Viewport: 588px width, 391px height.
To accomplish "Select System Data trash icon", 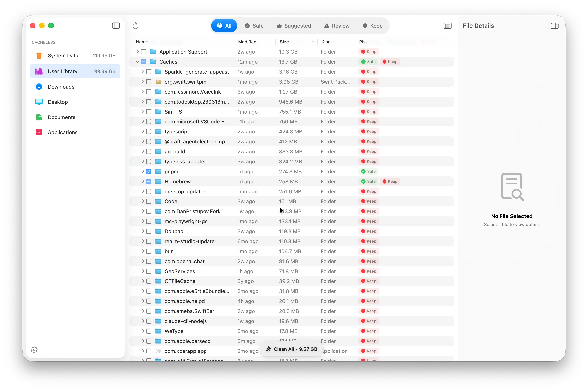I will coord(39,56).
